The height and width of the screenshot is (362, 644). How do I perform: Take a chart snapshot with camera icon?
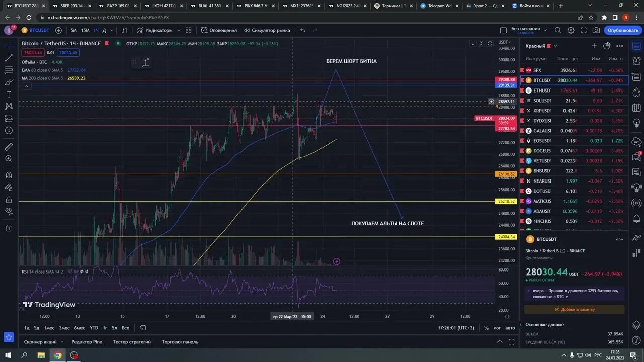(596, 30)
